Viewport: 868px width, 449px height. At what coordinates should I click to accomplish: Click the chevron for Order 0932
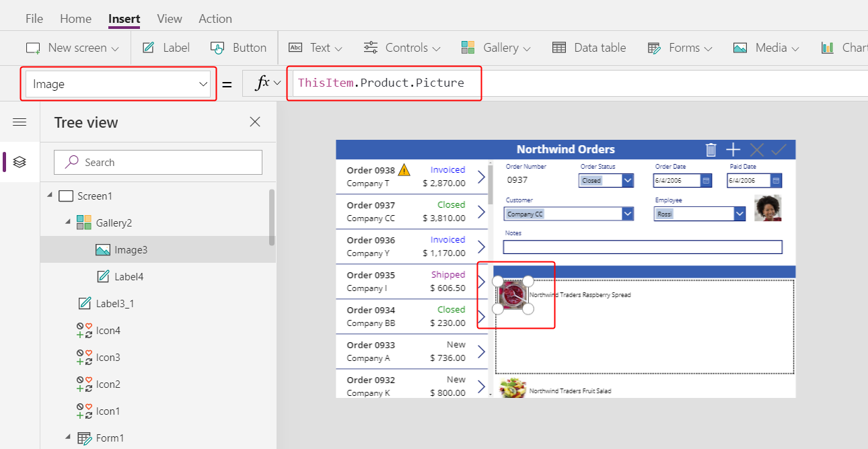point(481,386)
